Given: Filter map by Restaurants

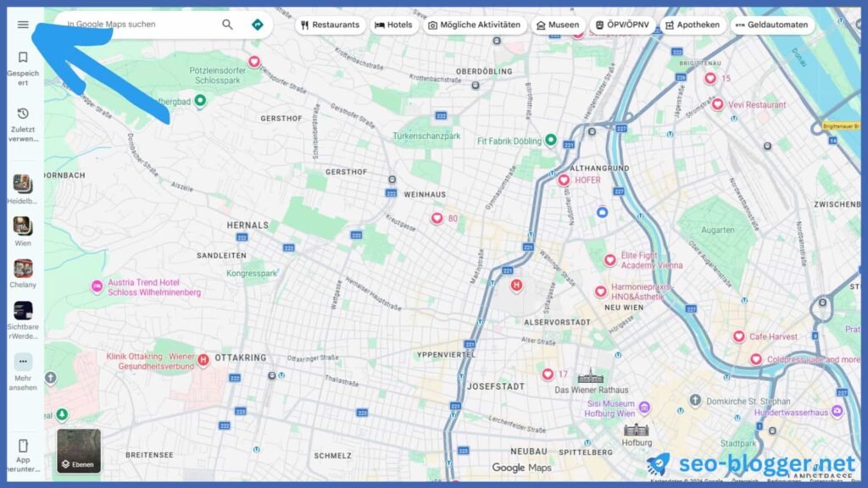Looking at the screenshot, I should pyautogui.click(x=331, y=25).
